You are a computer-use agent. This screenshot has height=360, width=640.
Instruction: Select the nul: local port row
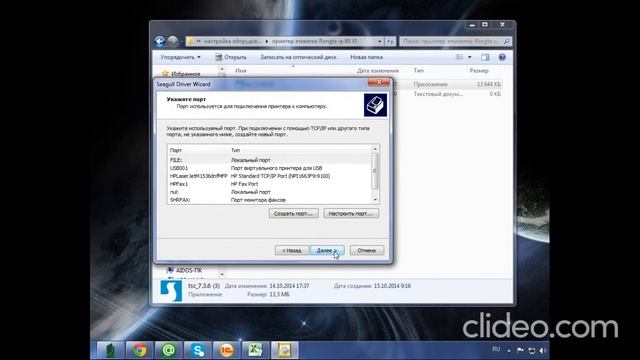pos(269,192)
